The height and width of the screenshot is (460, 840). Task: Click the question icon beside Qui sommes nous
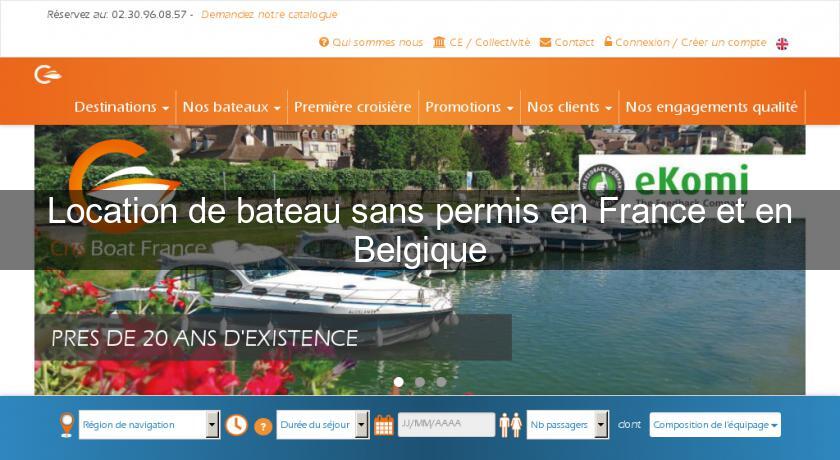(324, 42)
